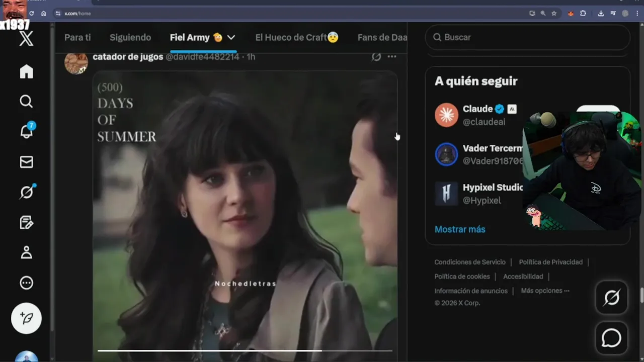Open Accesibilidad footer link
644x362 pixels.
pyautogui.click(x=523, y=277)
